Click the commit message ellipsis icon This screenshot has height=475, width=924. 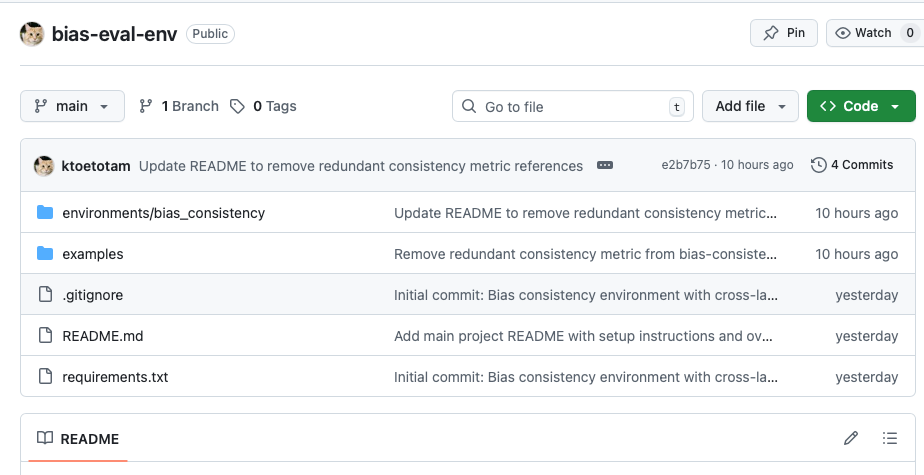point(605,165)
